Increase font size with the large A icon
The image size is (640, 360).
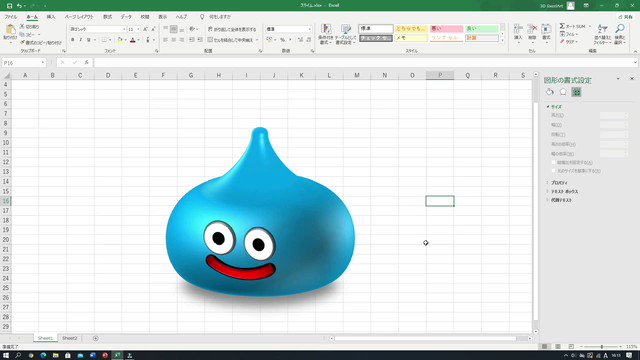coord(145,29)
